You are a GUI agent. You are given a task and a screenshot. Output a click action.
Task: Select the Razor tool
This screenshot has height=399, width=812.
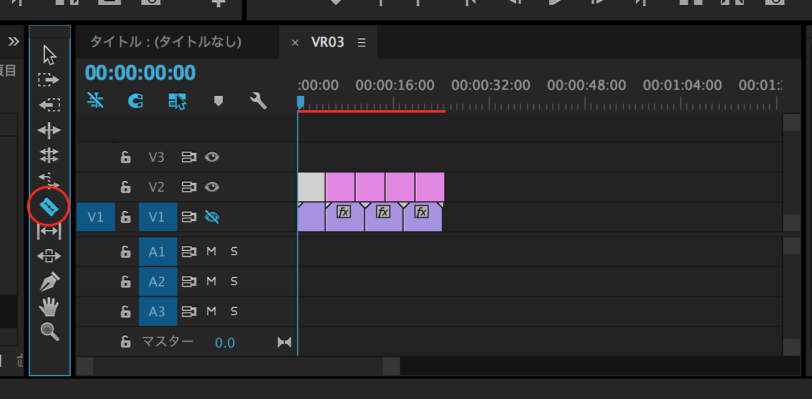tap(49, 207)
